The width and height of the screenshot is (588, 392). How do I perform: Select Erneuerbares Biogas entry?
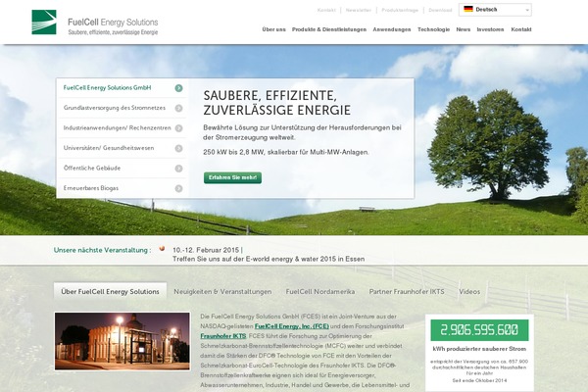(x=122, y=188)
